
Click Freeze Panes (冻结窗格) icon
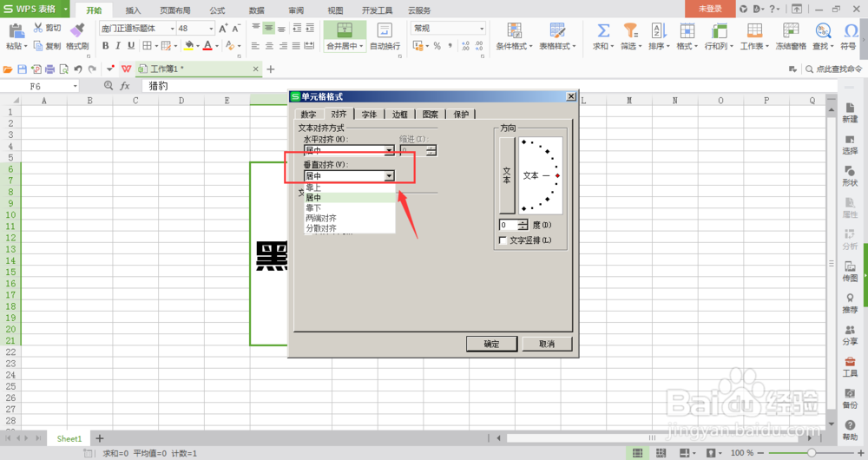point(791,31)
